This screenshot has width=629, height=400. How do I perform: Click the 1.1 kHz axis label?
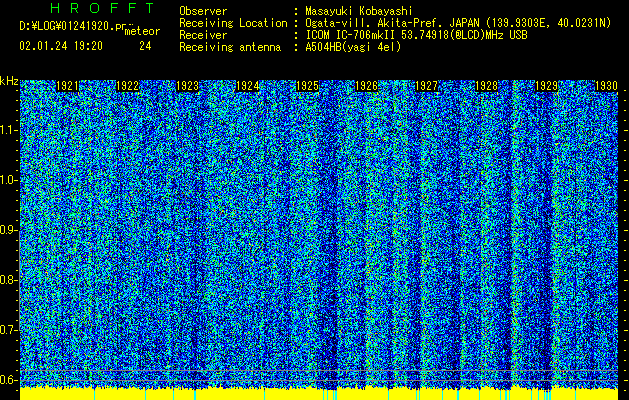coord(9,130)
